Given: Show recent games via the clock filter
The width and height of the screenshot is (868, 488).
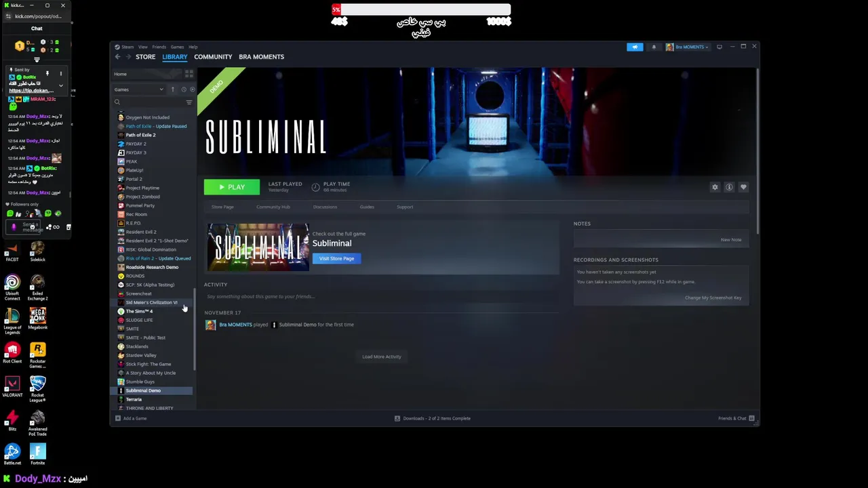Looking at the screenshot, I should [184, 89].
